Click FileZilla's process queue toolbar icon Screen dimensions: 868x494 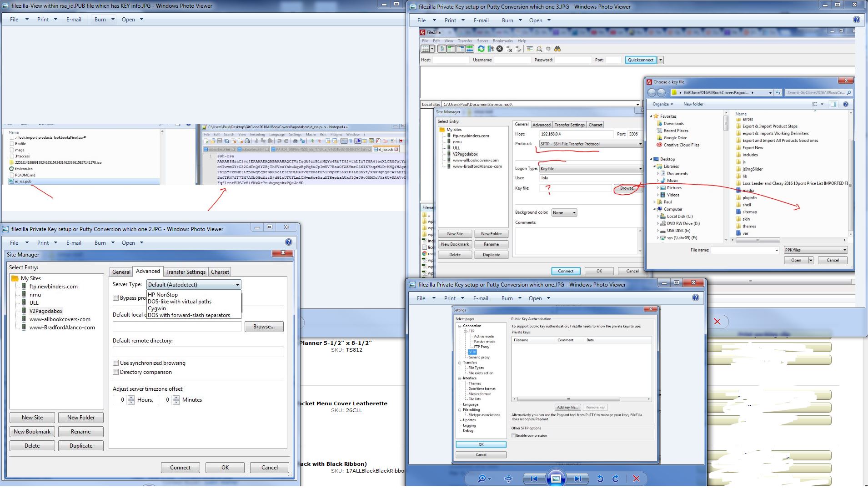point(491,49)
